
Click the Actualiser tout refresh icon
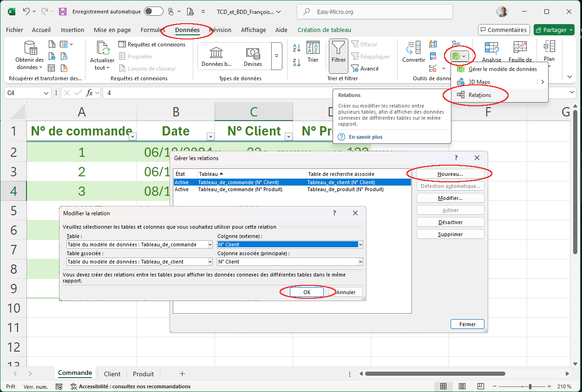(102, 48)
